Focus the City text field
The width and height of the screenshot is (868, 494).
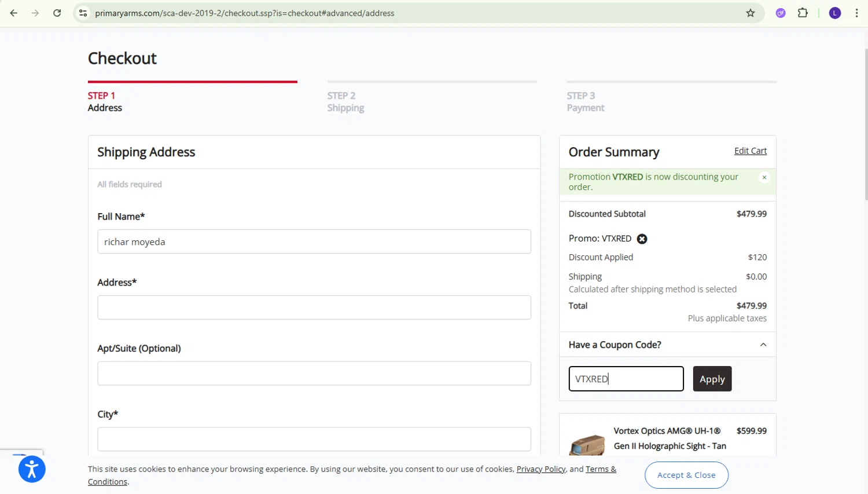[x=314, y=439]
